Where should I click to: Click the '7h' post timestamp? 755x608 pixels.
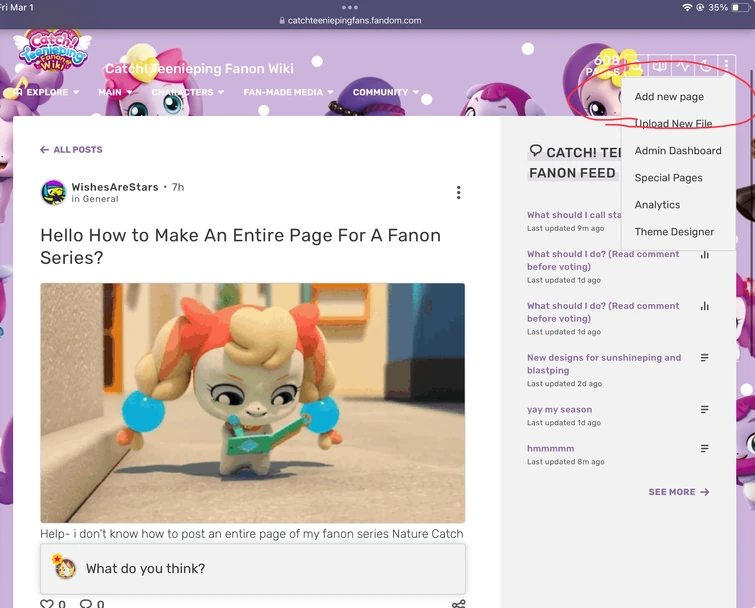[x=178, y=187]
